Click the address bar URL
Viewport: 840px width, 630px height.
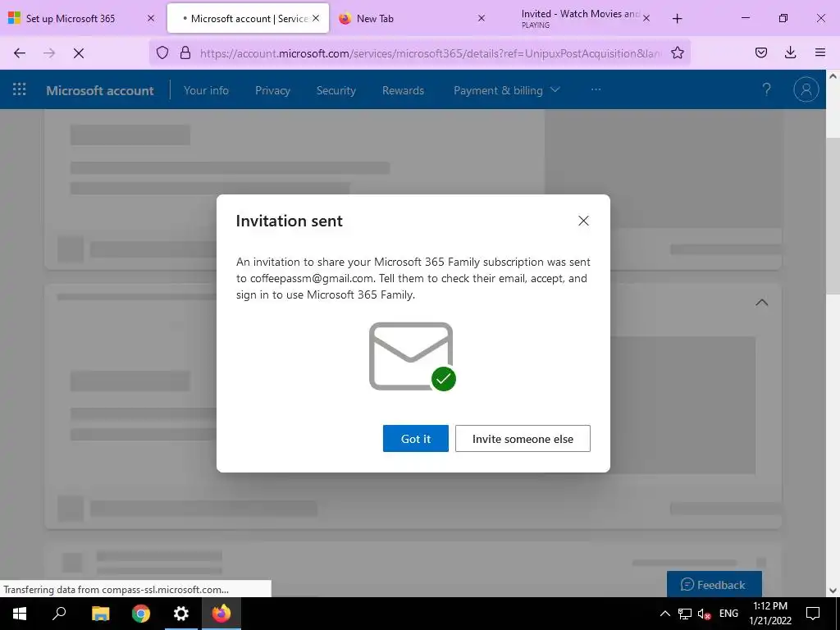tap(430, 53)
